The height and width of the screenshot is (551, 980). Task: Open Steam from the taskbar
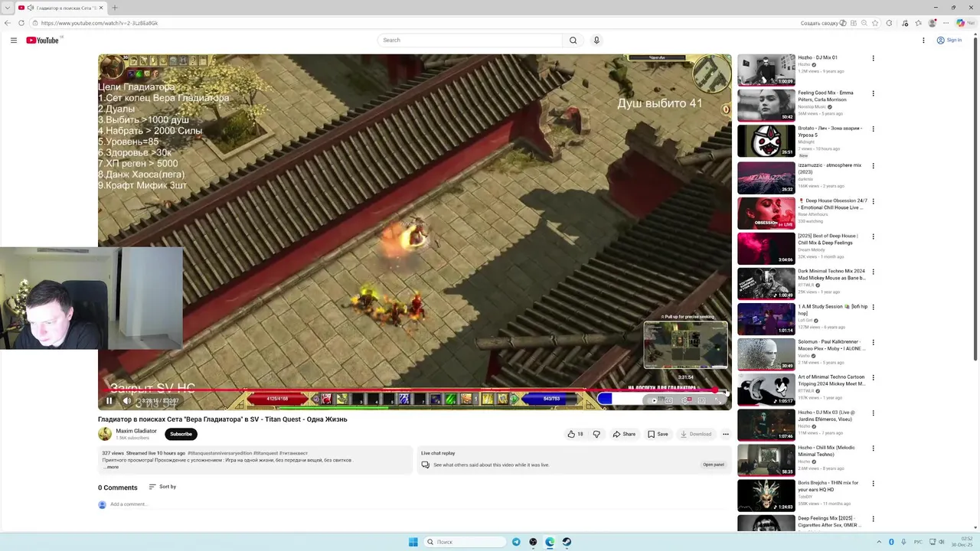coord(567,542)
